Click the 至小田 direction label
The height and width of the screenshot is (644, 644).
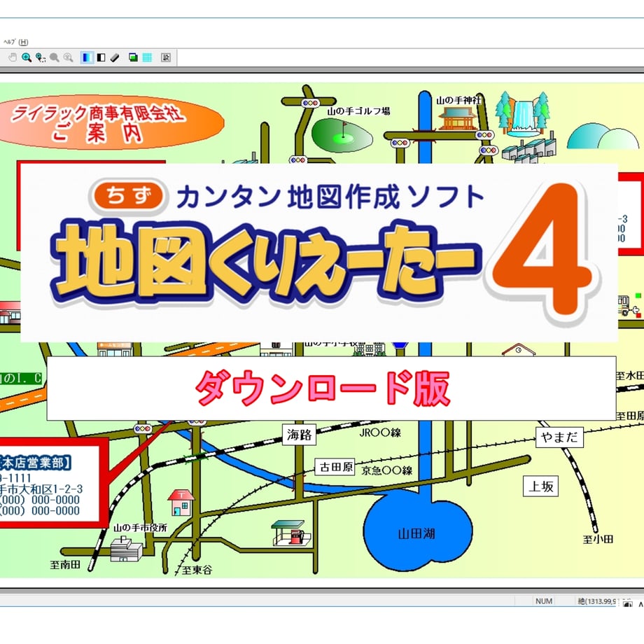[x=598, y=539]
